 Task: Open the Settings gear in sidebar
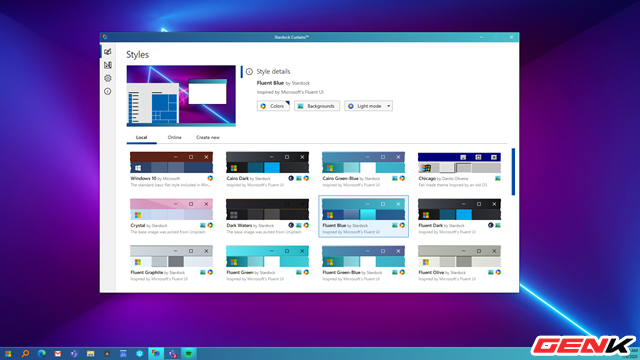[x=108, y=78]
